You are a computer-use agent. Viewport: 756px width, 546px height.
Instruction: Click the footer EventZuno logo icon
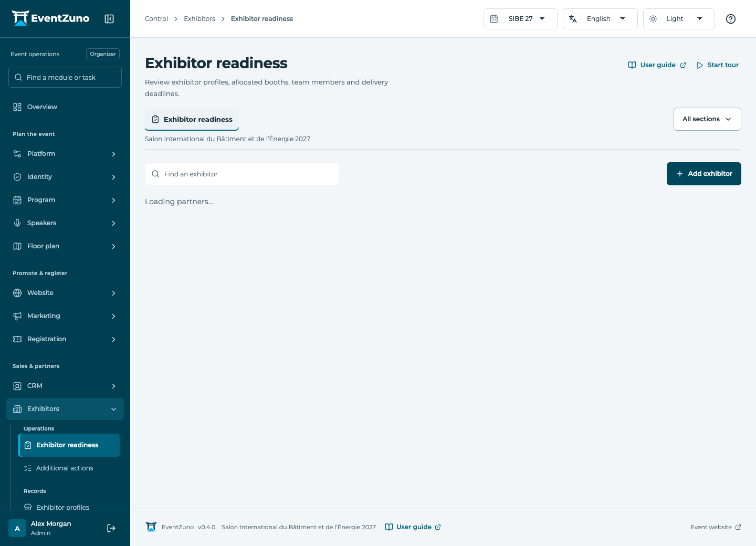151,527
